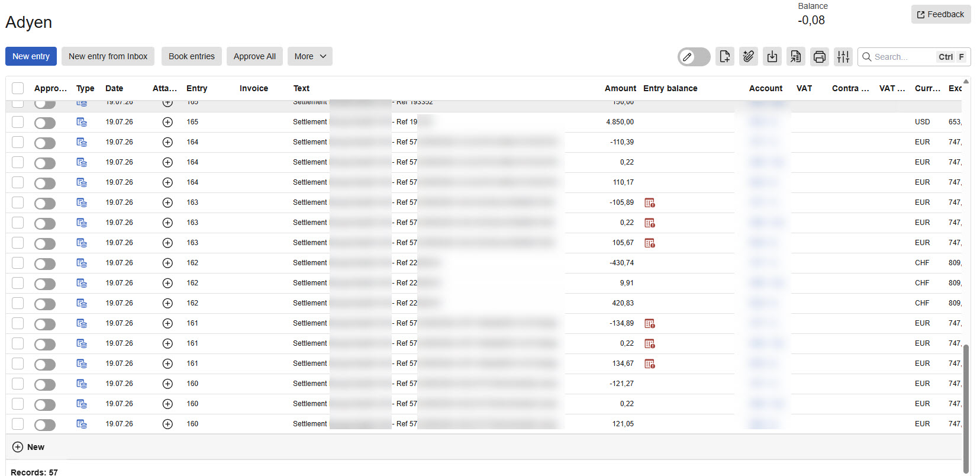
Task: Click the Text column header
Action: (301, 88)
